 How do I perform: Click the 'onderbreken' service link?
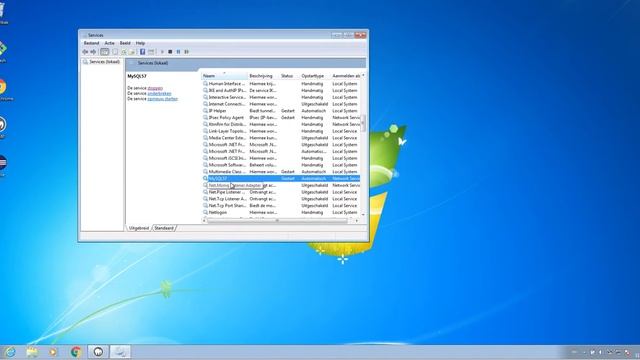pyautogui.click(x=159, y=93)
